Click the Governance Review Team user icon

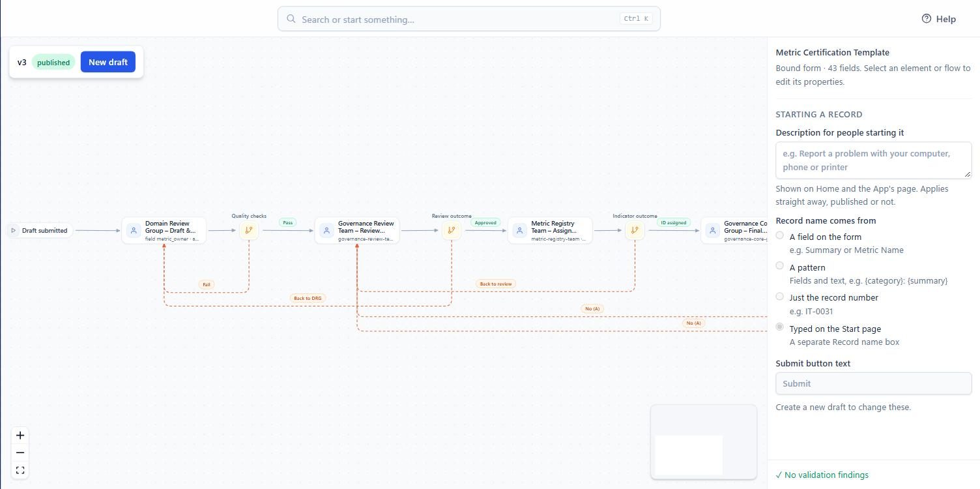(326, 230)
